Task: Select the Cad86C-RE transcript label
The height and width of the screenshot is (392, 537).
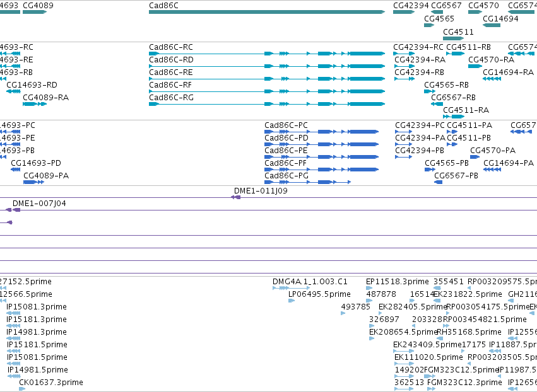Action: 171,72
